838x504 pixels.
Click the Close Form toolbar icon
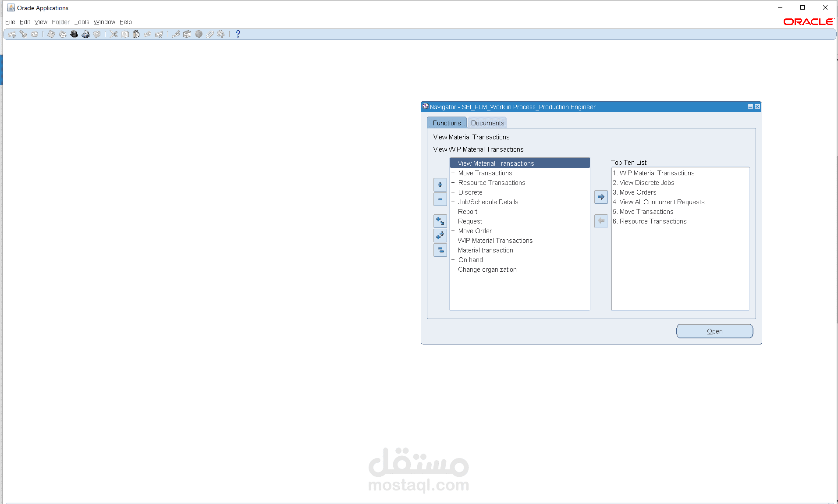pyautogui.click(x=97, y=34)
